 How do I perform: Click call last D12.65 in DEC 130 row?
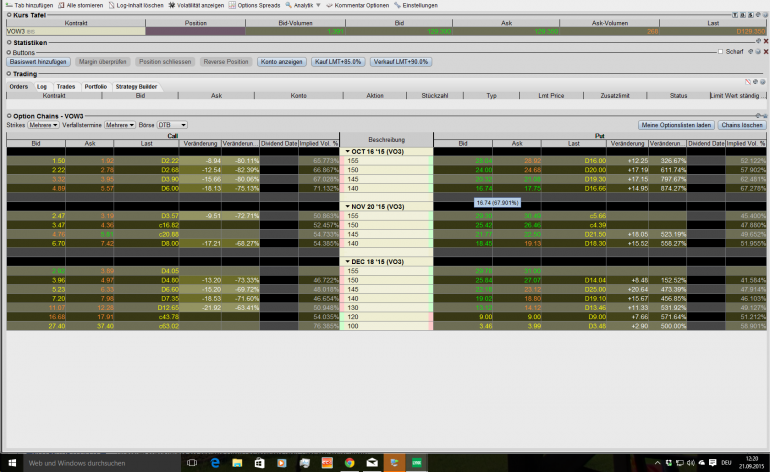coord(146,308)
